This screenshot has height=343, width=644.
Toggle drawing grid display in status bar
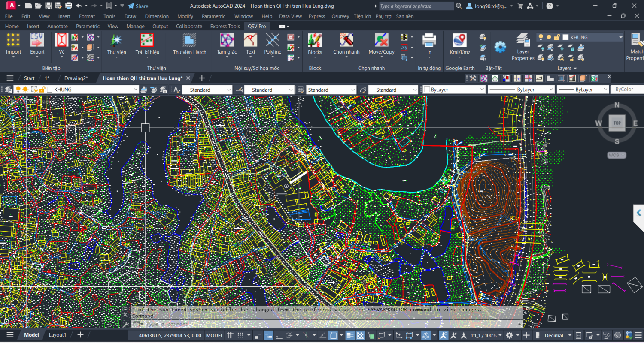(x=231, y=335)
